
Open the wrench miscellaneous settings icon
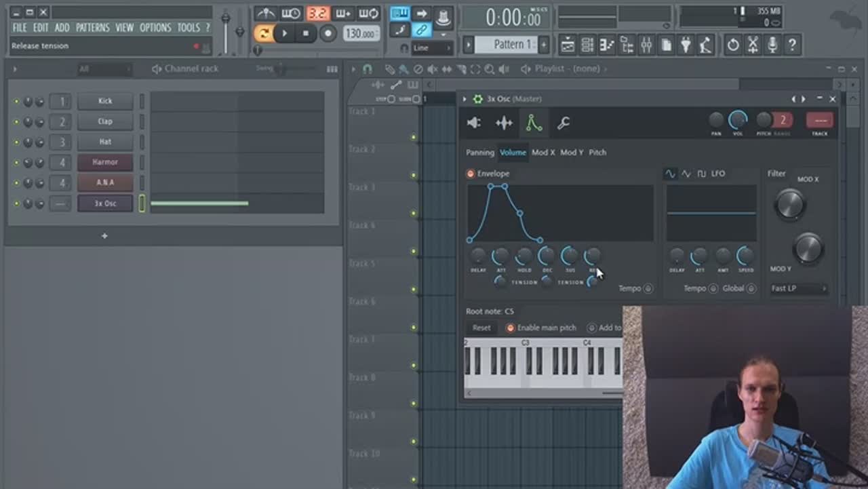[x=564, y=123]
